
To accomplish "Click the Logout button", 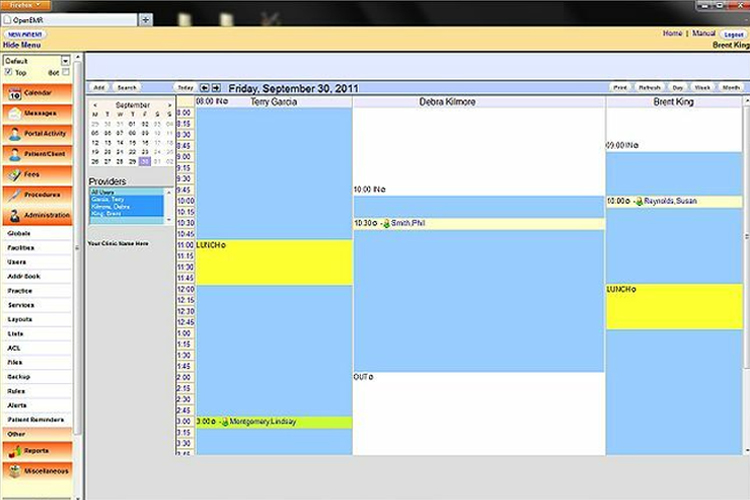I will (x=732, y=34).
